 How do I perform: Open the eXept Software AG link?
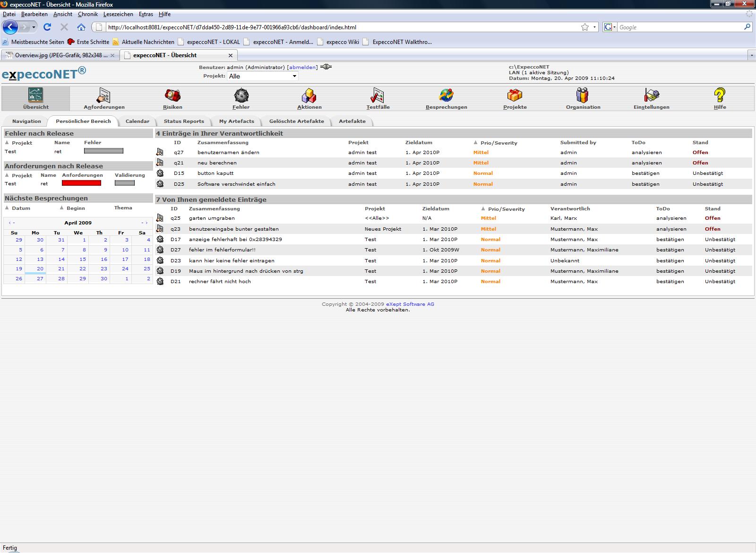pyautogui.click(x=410, y=304)
